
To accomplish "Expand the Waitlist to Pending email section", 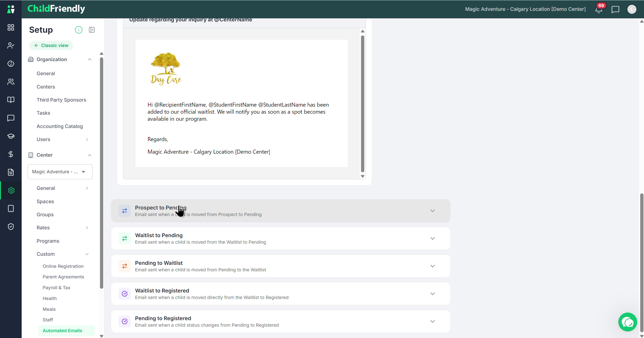I will coord(280,238).
